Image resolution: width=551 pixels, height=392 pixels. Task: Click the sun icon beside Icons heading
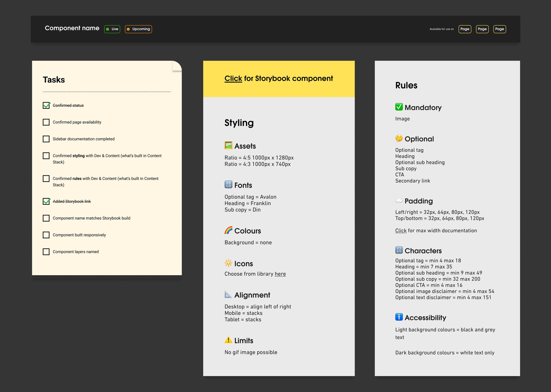[228, 263]
